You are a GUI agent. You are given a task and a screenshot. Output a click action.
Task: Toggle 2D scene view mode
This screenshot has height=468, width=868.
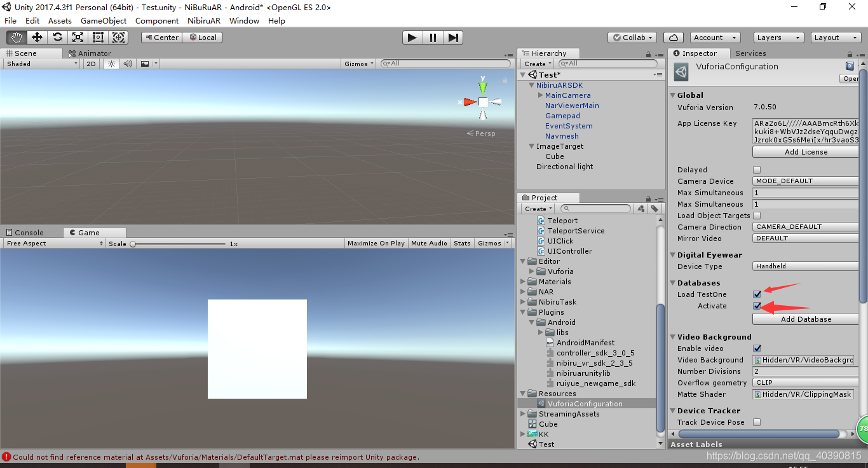tap(92, 64)
